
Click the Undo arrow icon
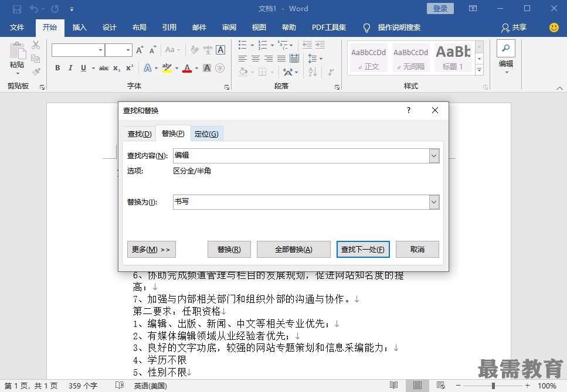tap(34, 9)
